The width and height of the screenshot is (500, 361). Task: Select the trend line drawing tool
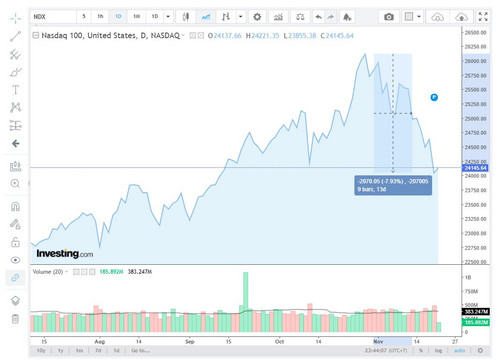15,36
